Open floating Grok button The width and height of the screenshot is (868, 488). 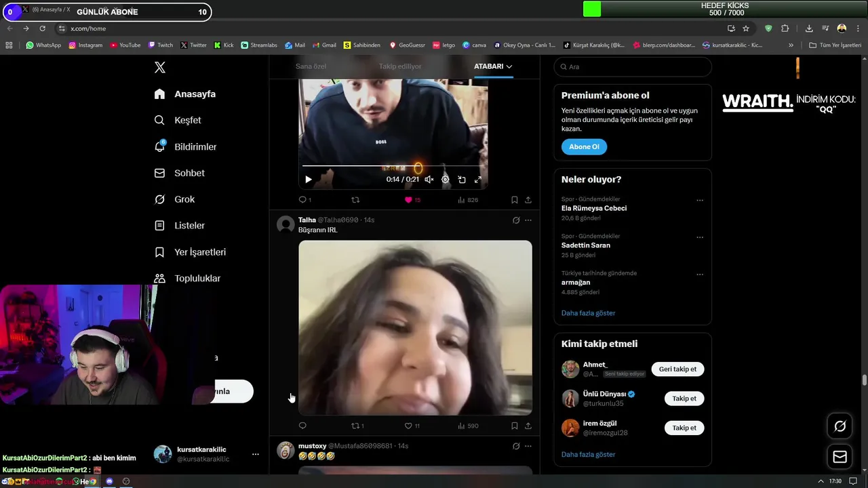(x=840, y=426)
